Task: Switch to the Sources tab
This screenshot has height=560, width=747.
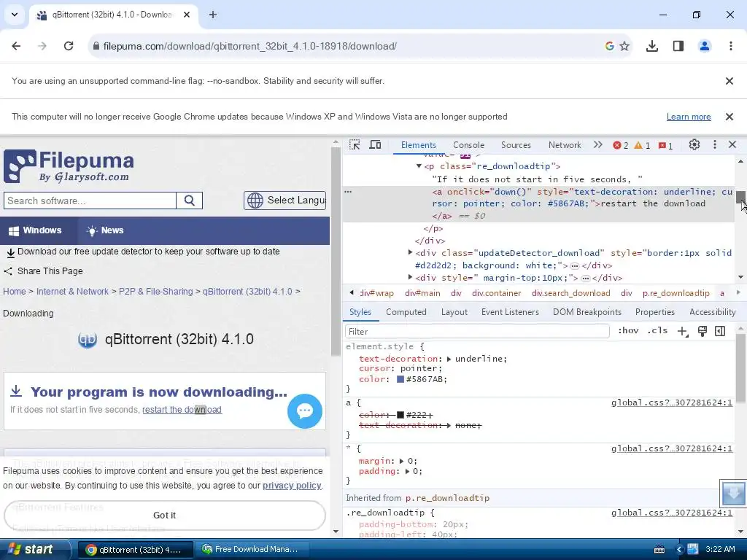Action: pos(516,145)
